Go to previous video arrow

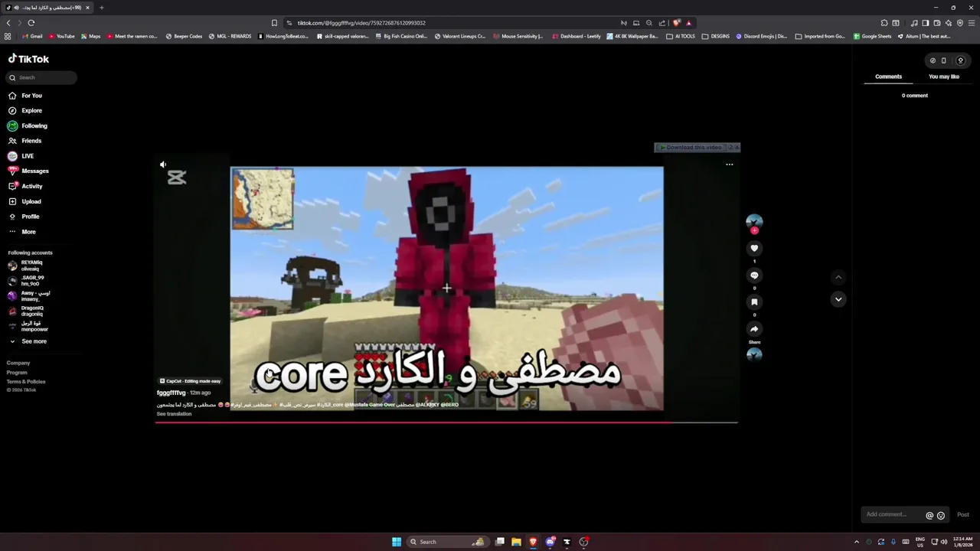click(838, 277)
